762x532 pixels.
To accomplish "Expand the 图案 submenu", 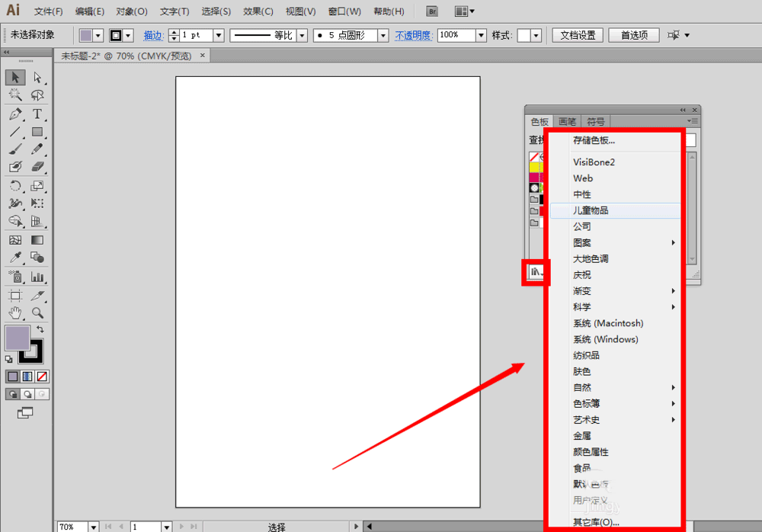I will [x=615, y=242].
